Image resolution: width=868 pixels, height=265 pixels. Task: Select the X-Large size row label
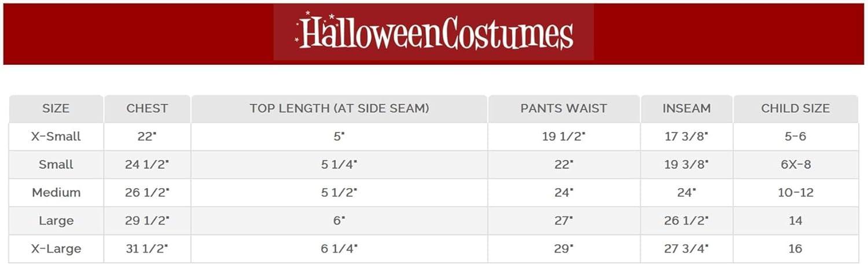click(x=56, y=249)
